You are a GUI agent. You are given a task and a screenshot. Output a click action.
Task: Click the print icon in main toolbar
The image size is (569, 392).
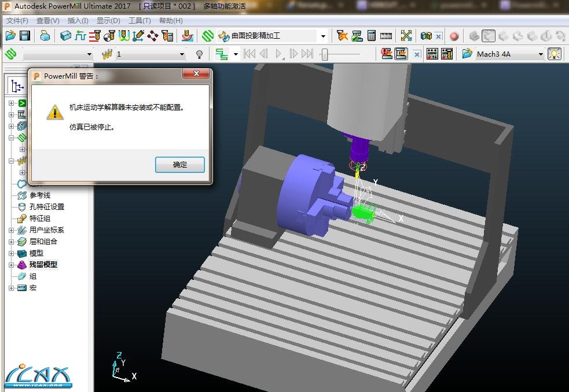45,35
